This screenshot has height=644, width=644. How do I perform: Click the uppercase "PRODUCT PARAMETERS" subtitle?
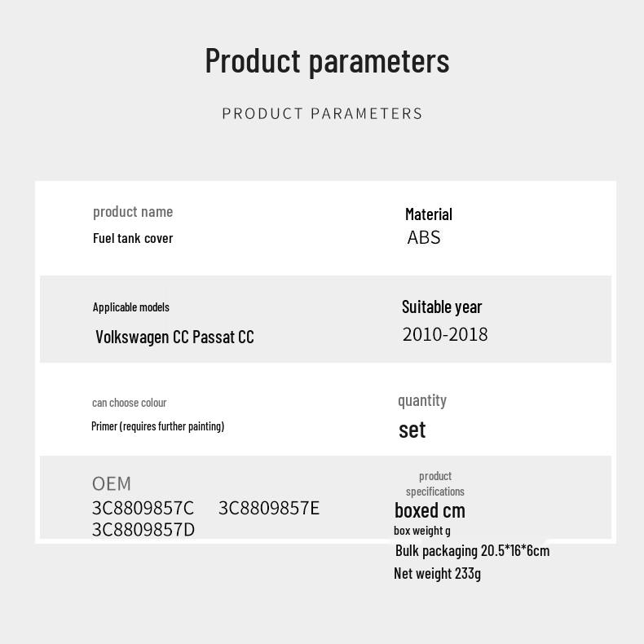pos(322,113)
